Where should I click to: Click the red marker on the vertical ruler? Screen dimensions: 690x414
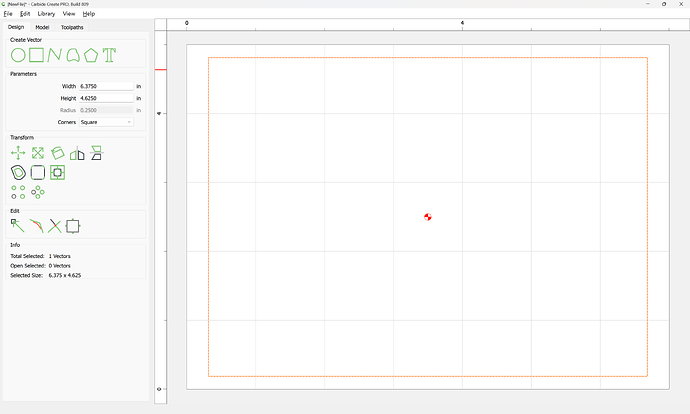click(161, 70)
